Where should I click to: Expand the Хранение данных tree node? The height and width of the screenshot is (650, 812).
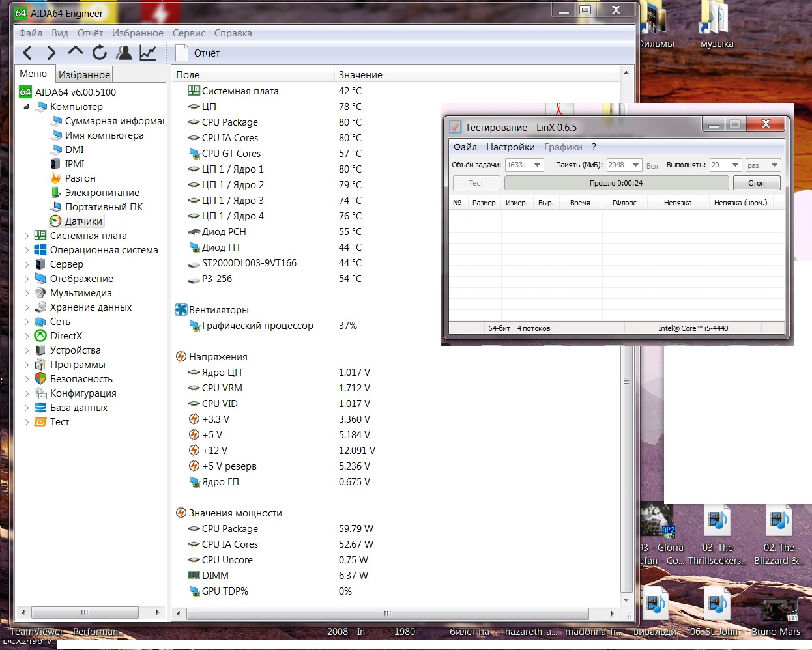click(x=27, y=307)
